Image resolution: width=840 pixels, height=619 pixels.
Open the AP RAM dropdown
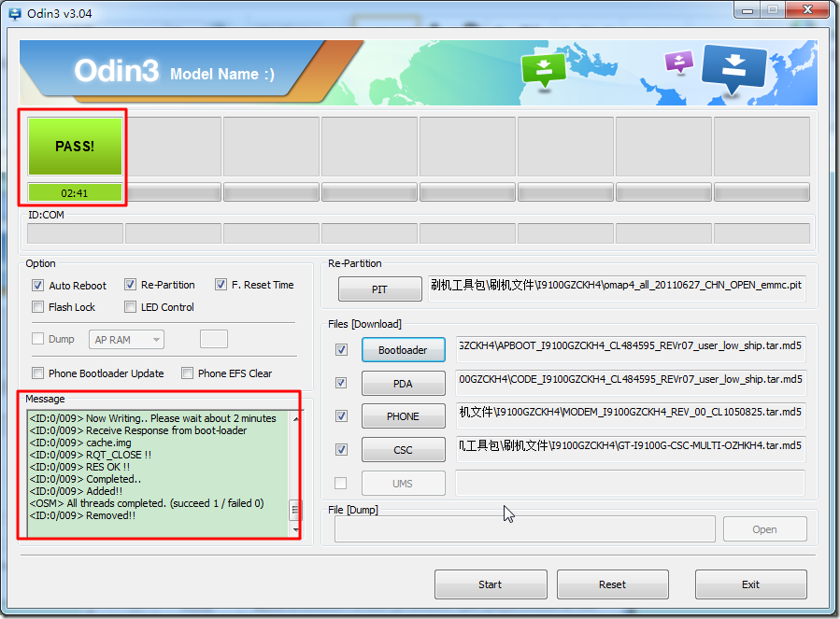coord(126,340)
